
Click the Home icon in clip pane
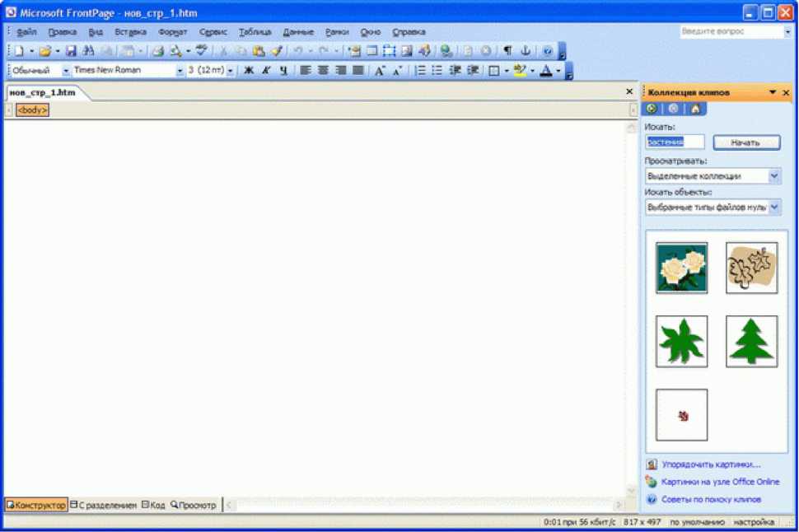coord(696,109)
